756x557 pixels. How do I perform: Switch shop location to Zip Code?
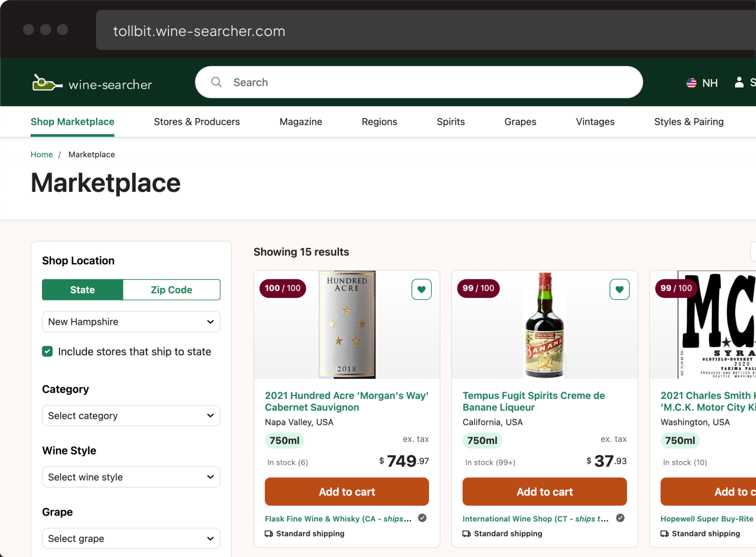pyautogui.click(x=171, y=290)
